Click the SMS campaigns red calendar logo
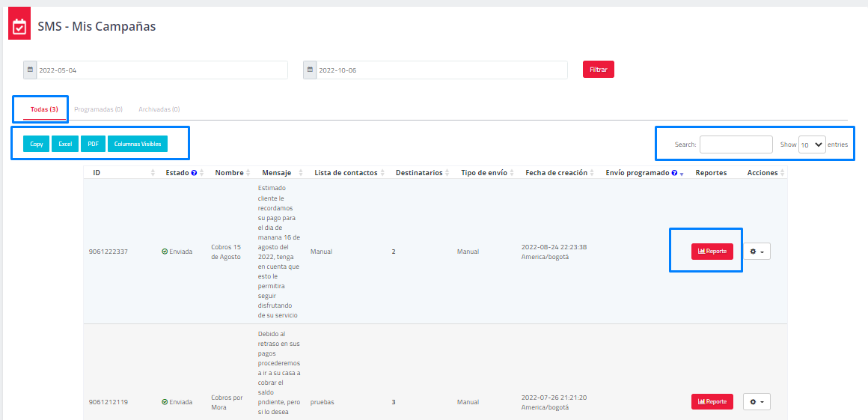The image size is (868, 420). 19,27
